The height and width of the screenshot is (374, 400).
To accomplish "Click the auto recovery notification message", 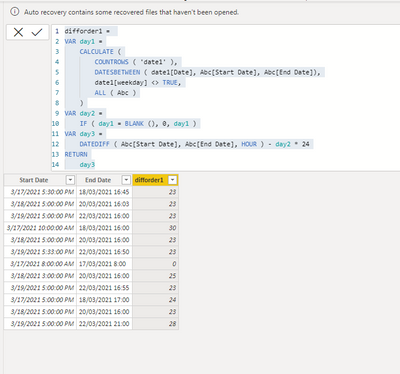I will (131, 12).
